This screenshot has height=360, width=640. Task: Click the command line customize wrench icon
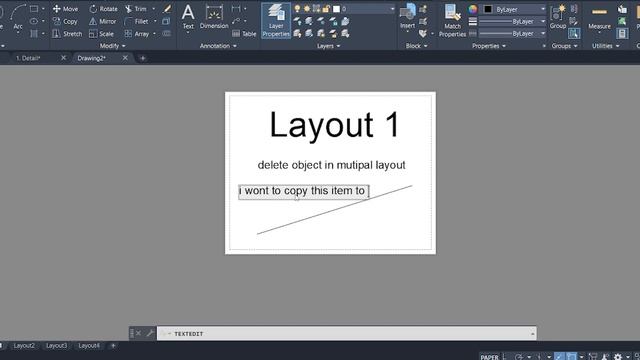coord(150,333)
